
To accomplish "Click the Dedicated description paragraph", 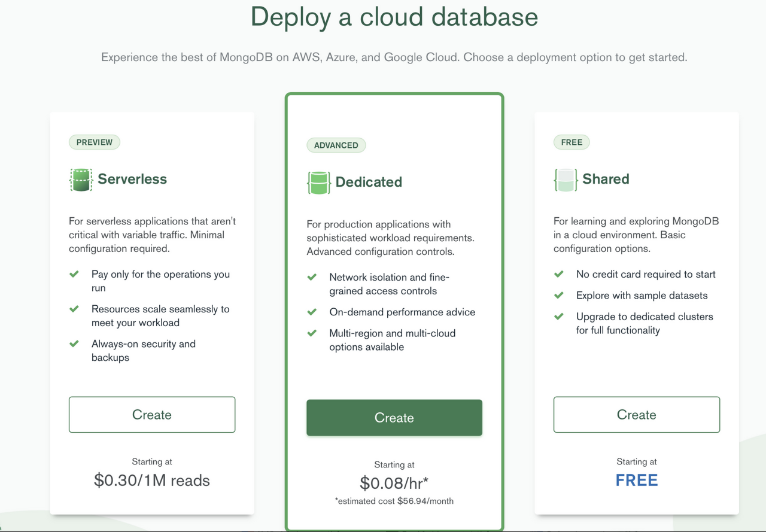I will pos(390,238).
